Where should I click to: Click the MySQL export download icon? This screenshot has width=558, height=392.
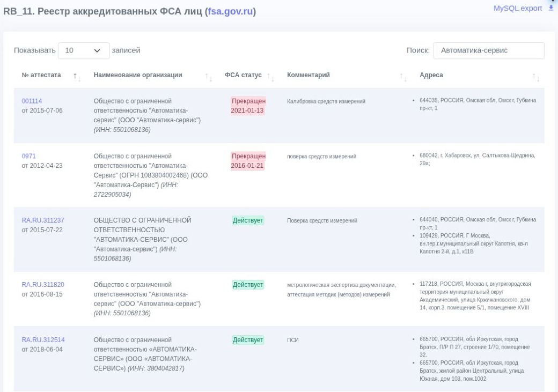coord(551,8)
